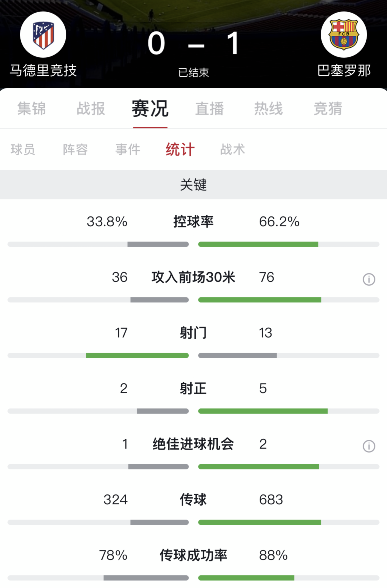Tap the Barcelona club crest
Viewport: 387px width, 588px height.
click(x=344, y=34)
